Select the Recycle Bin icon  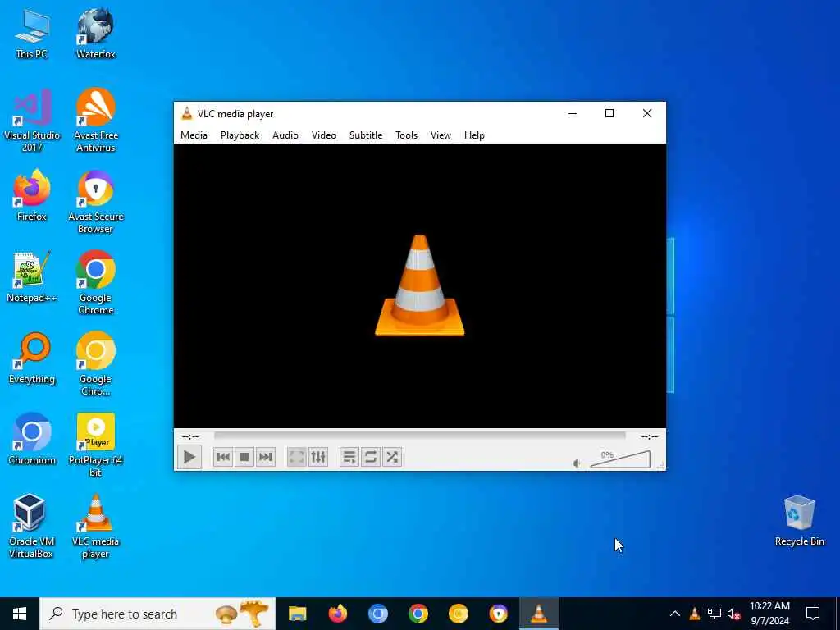[799, 521]
